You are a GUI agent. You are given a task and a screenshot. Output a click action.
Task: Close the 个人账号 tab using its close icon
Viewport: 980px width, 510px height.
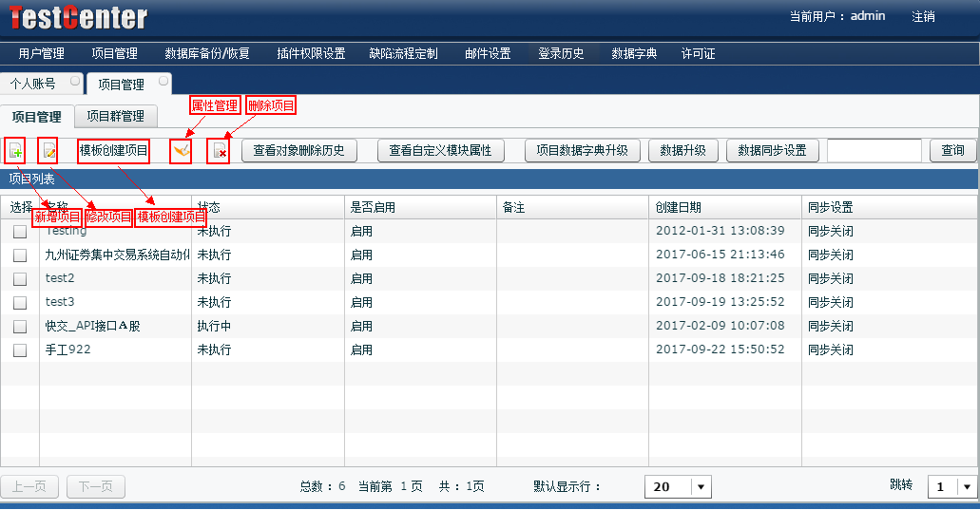(x=75, y=82)
